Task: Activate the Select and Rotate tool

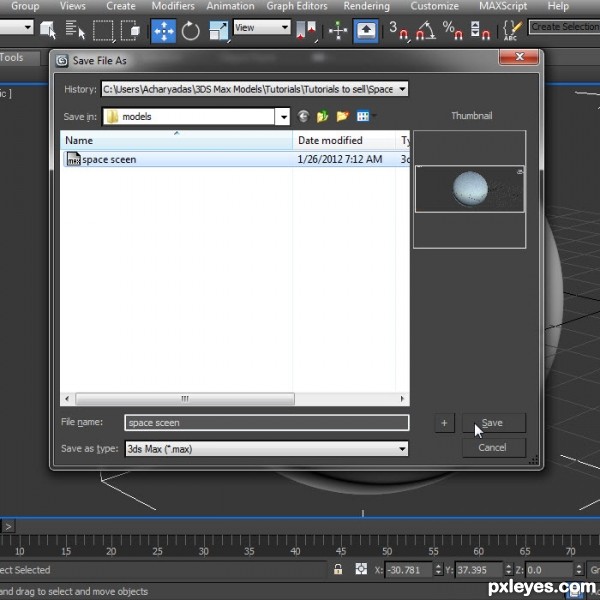Action: coord(191,31)
